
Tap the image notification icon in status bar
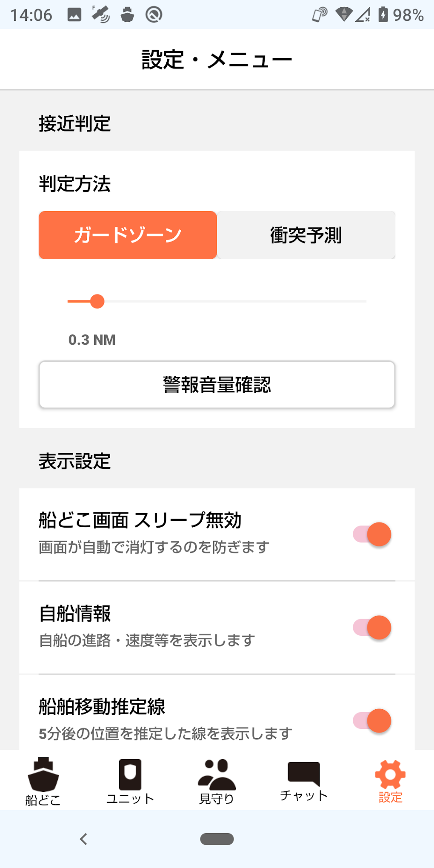click(74, 15)
